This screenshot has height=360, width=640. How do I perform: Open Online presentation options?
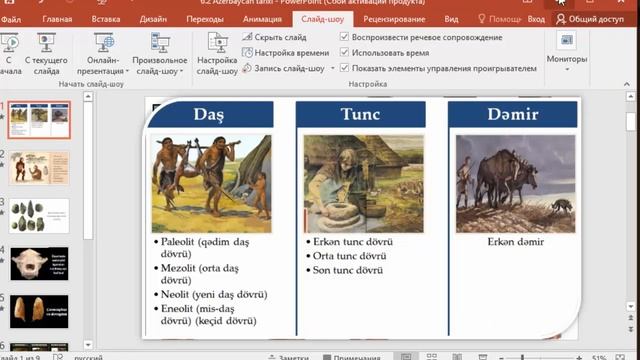pos(103,54)
